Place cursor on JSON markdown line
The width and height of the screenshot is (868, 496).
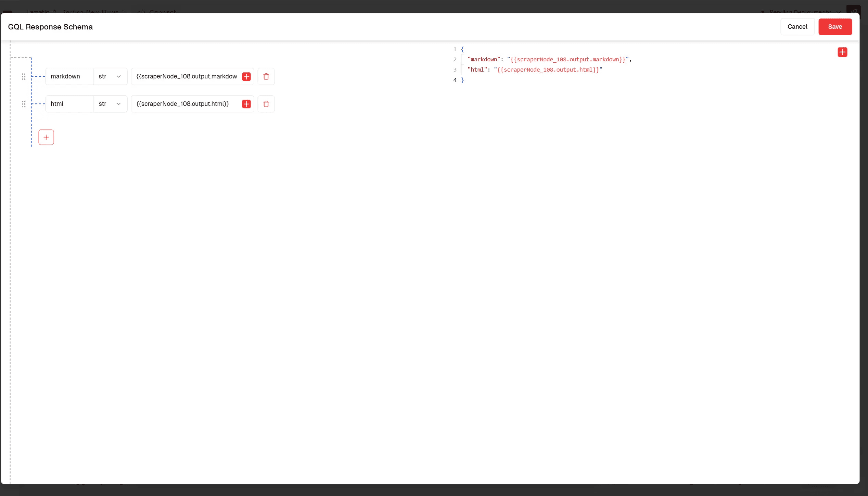(549, 60)
